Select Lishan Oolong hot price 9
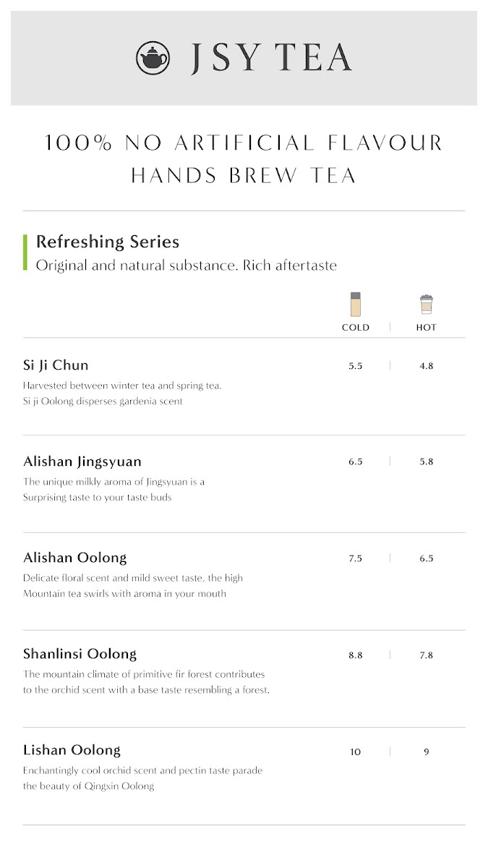This screenshot has width=488, height=868. [x=427, y=752]
